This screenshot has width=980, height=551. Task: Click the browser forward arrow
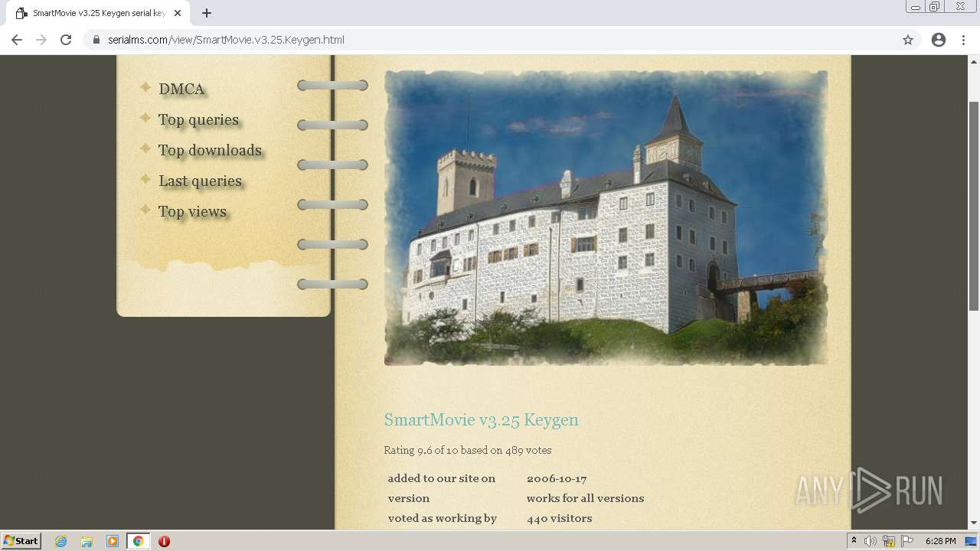pos(41,40)
